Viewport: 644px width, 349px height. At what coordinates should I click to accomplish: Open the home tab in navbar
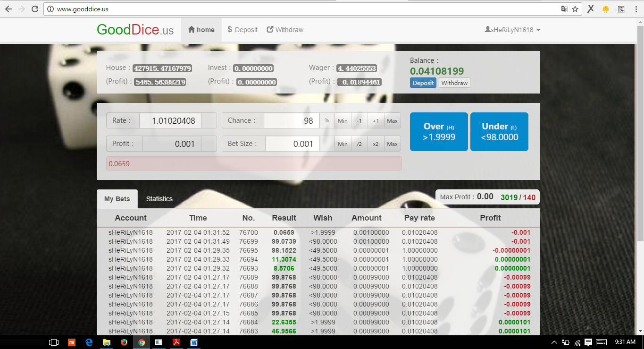201,30
